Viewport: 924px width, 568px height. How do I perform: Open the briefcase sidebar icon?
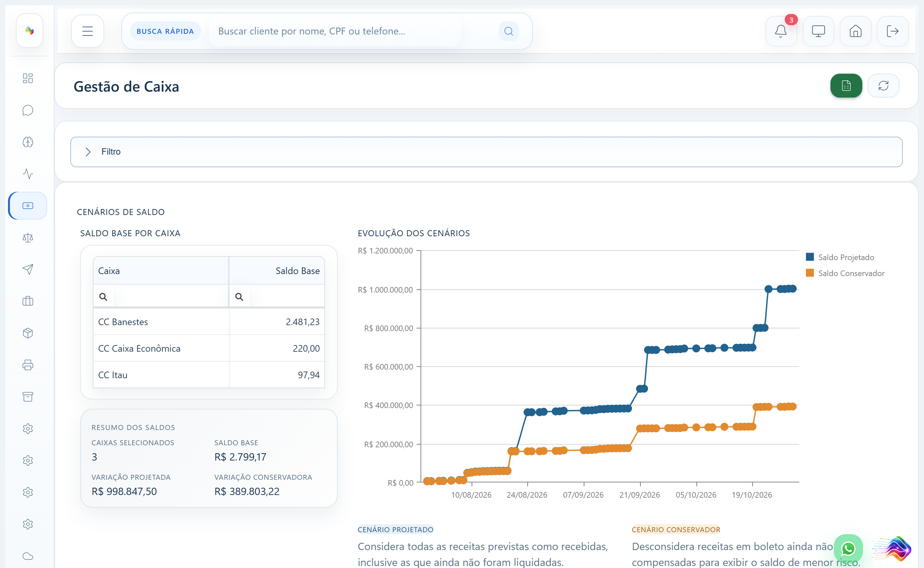coord(28,301)
